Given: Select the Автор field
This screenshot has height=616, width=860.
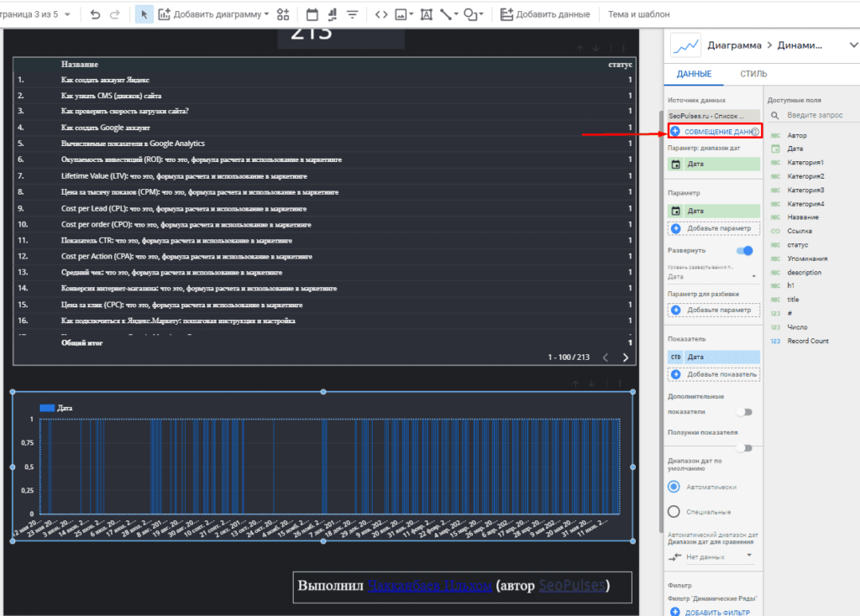Looking at the screenshot, I should (x=797, y=135).
